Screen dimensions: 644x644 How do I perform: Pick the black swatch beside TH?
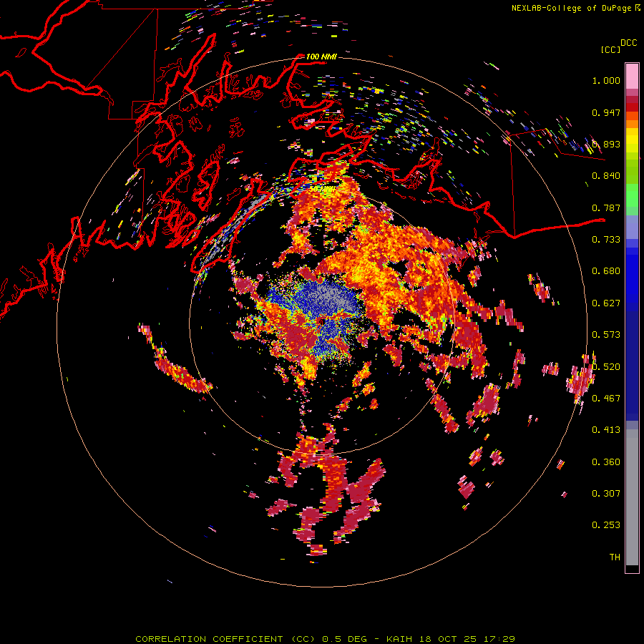click(x=632, y=568)
